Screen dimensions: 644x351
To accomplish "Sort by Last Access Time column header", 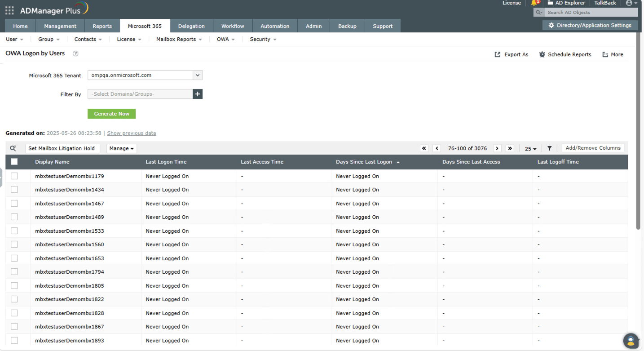I will coord(262,162).
